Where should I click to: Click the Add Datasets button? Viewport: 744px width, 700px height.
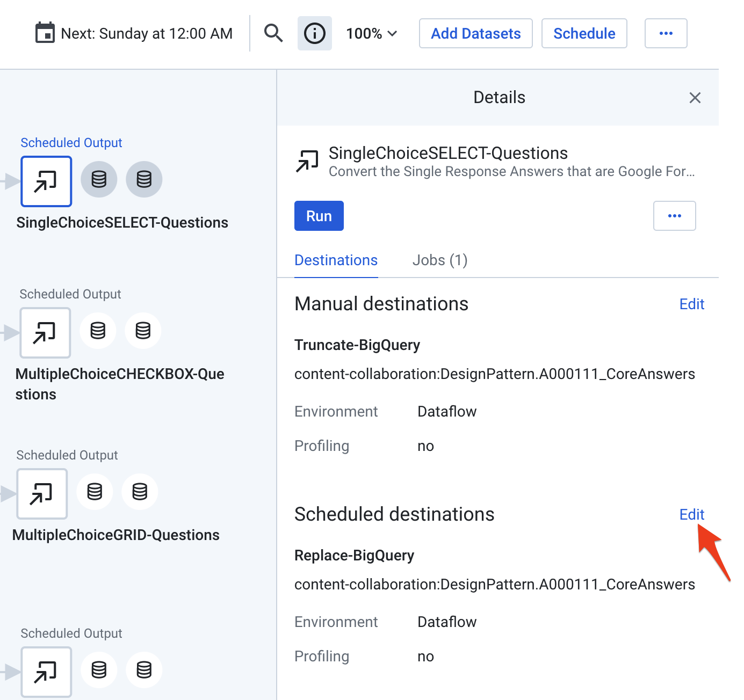pos(475,33)
